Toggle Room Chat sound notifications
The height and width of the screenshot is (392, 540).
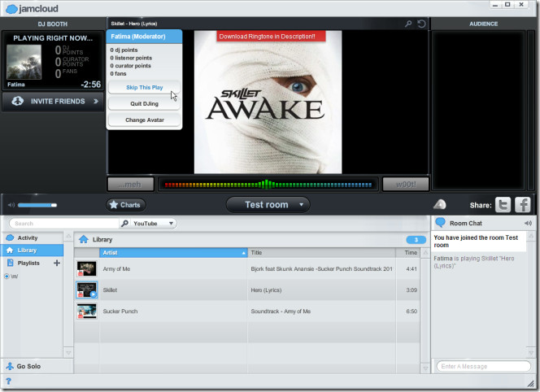pyautogui.click(x=528, y=223)
